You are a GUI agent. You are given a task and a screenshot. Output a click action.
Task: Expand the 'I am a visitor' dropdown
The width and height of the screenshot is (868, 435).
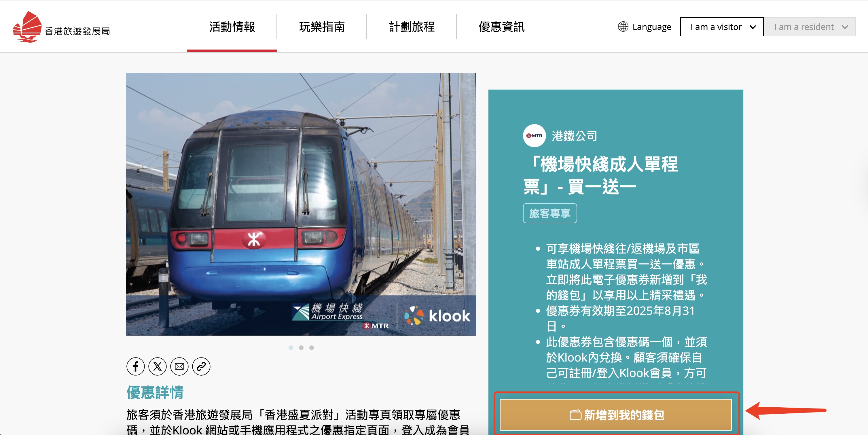tap(722, 27)
